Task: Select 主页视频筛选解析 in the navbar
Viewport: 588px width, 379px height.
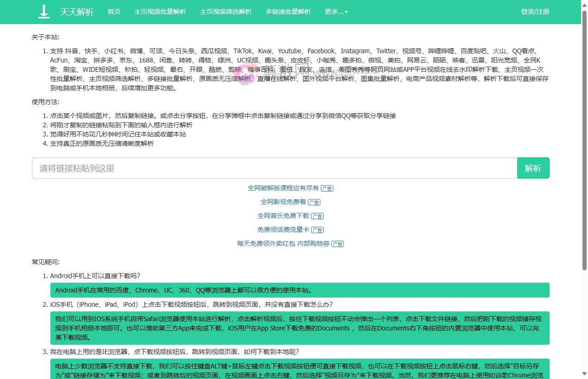Action: coord(226,12)
